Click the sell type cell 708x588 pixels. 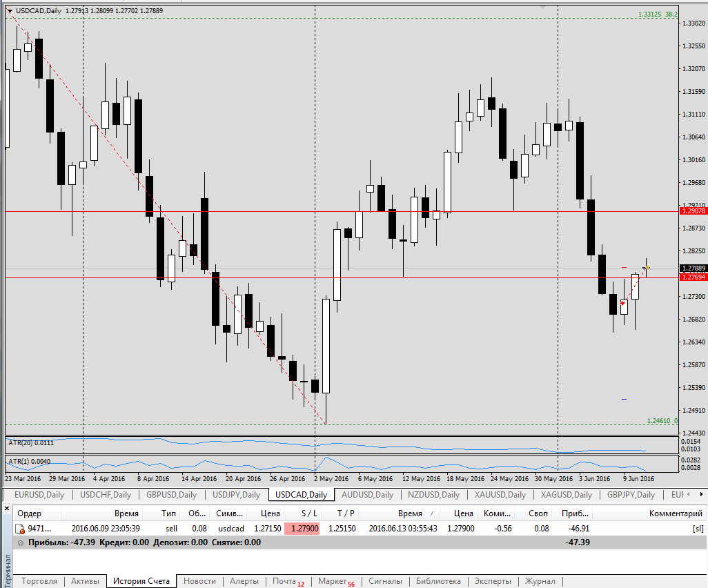171,529
